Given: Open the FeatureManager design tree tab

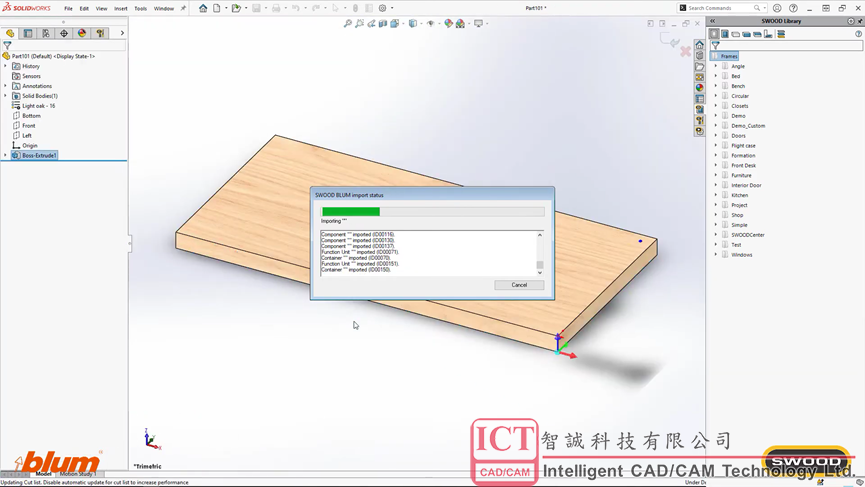Looking at the screenshot, I should 10,33.
